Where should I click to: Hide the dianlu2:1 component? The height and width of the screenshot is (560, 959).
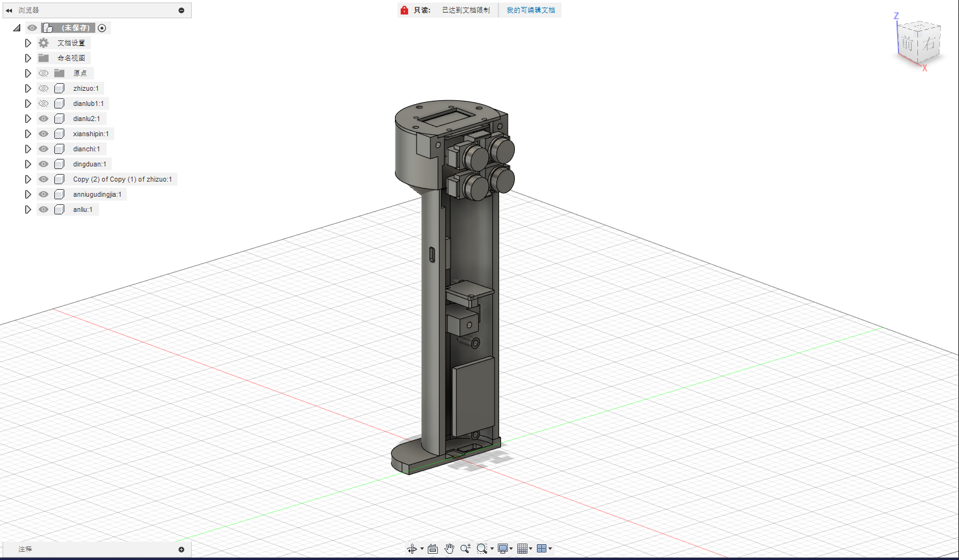point(44,119)
